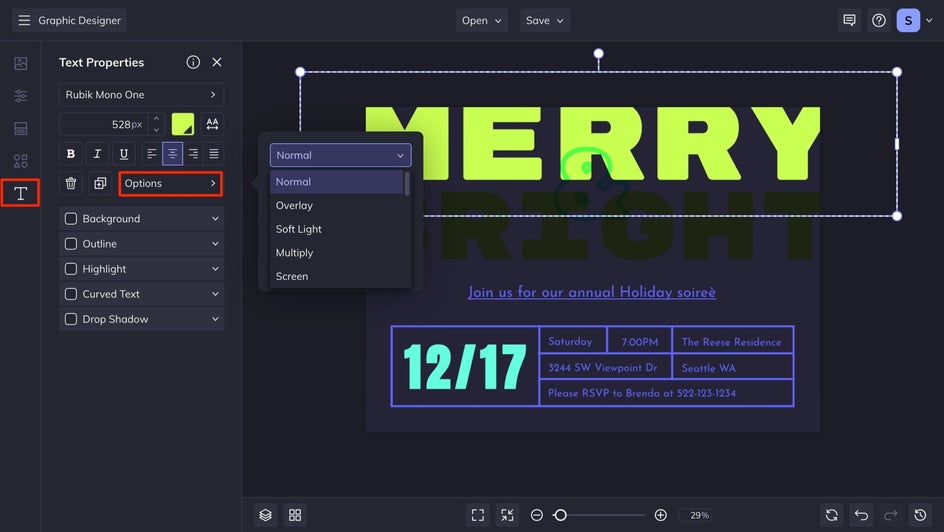The image size is (944, 532).
Task: Align text to the center
Action: coord(172,153)
